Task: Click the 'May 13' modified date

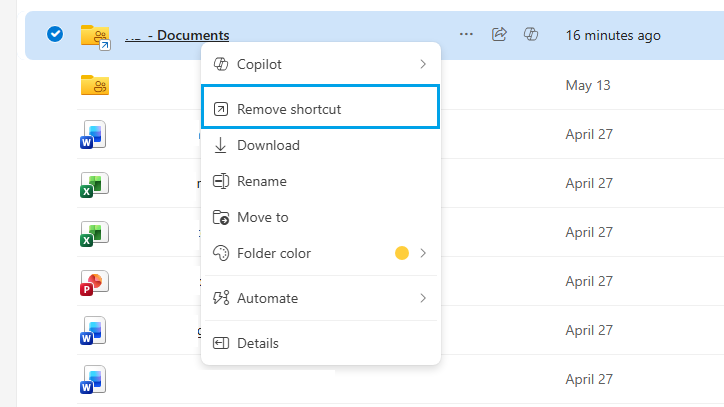Action: pos(588,85)
